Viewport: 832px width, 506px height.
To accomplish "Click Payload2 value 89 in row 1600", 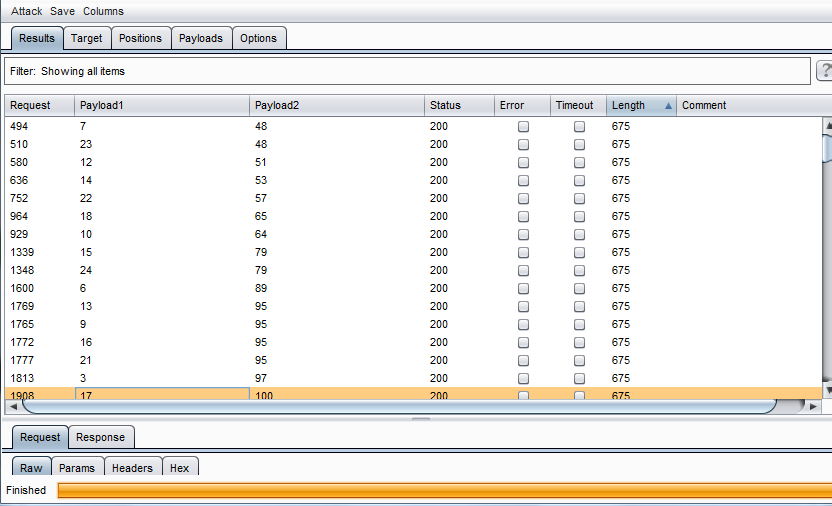I will [x=261, y=289].
